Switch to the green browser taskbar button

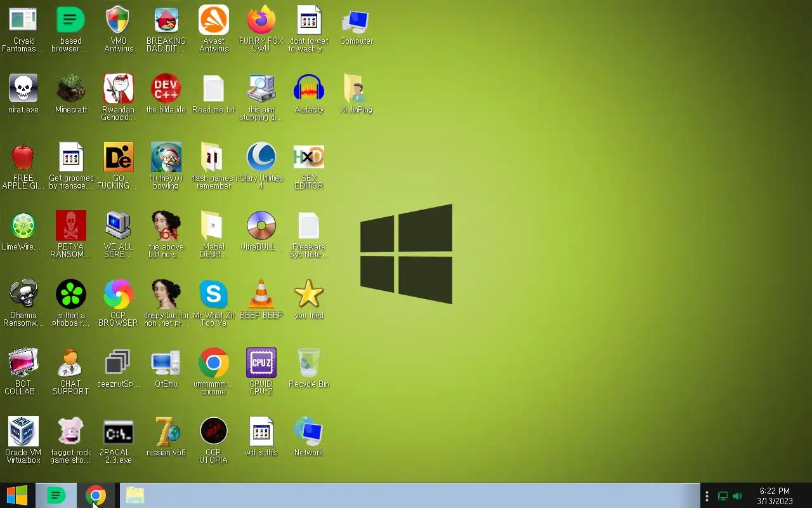coord(56,495)
